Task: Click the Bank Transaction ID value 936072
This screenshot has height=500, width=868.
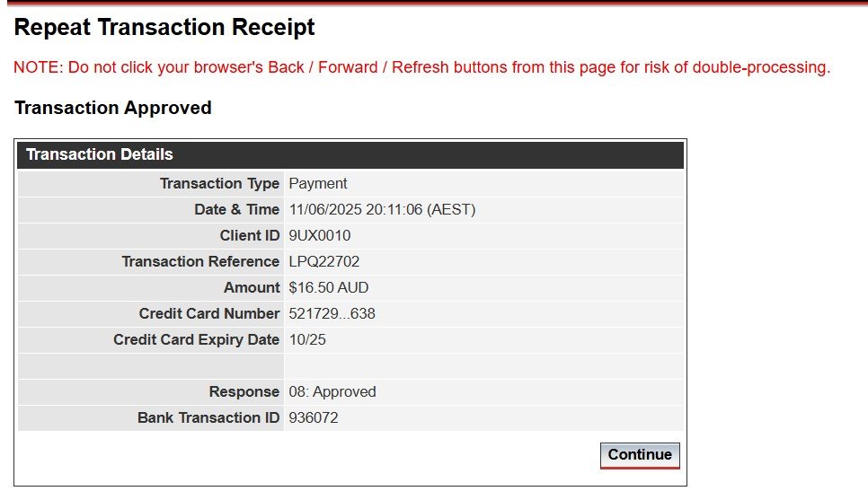Action: [x=314, y=417]
